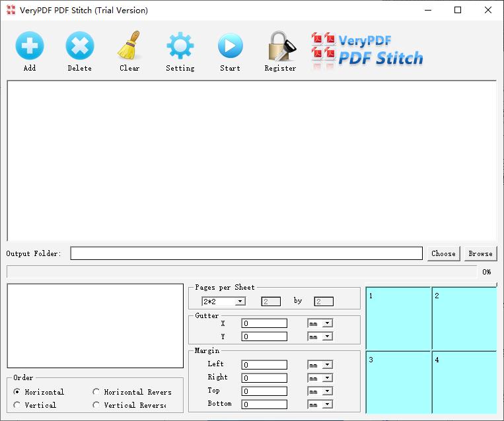The image size is (504, 421).
Task: Click preview cell number 4
Action: click(x=464, y=383)
